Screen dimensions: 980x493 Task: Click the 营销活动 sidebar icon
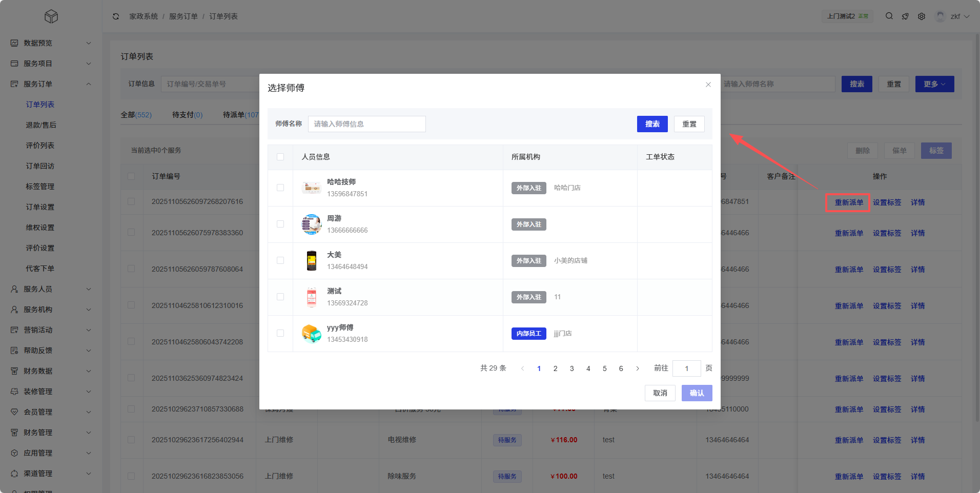pyautogui.click(x=14, y=330)
